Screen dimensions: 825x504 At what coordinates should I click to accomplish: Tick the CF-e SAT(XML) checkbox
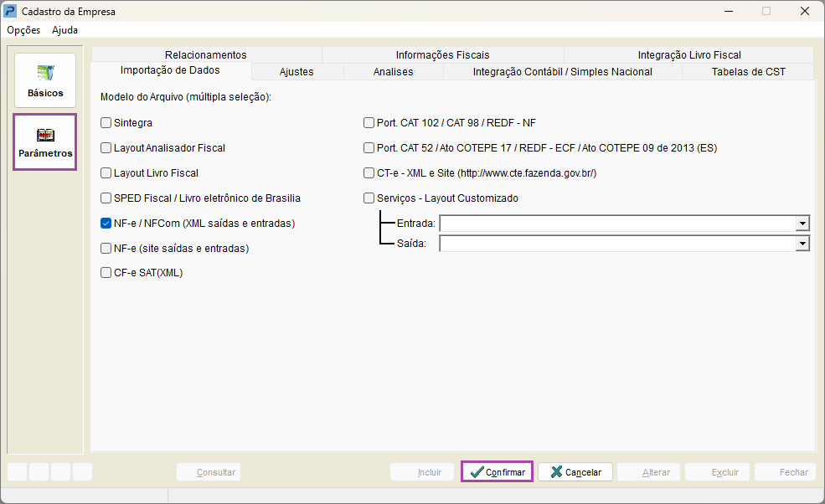pos(106,272)
